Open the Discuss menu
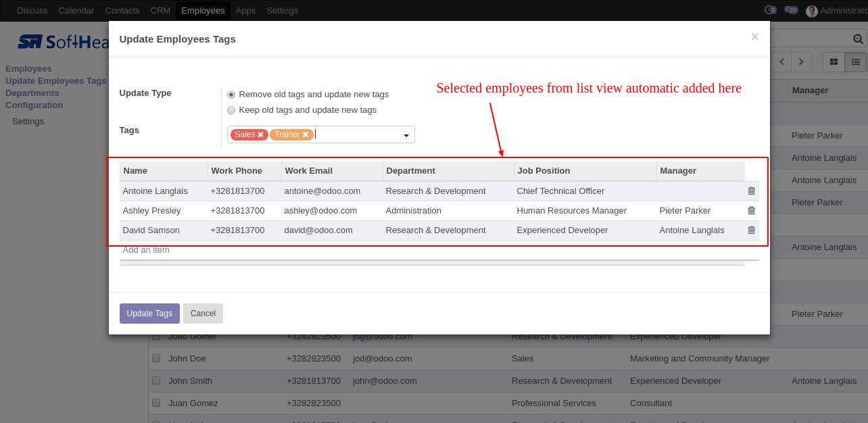This screenshot has height=423, width=868. [32, 10]
